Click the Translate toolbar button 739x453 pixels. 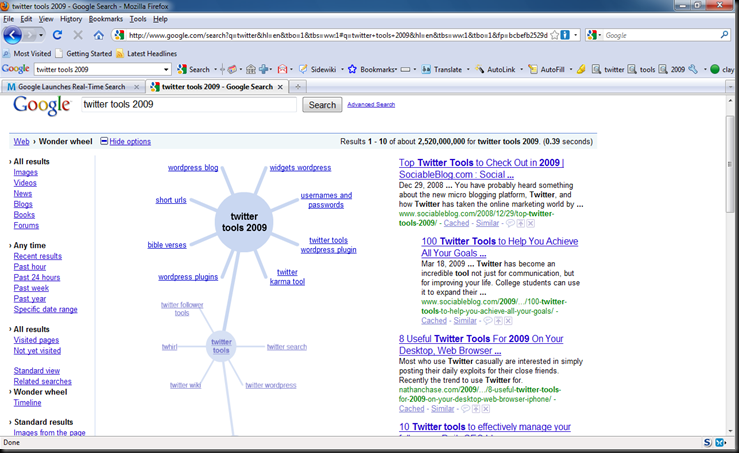[x=442, y=69]
